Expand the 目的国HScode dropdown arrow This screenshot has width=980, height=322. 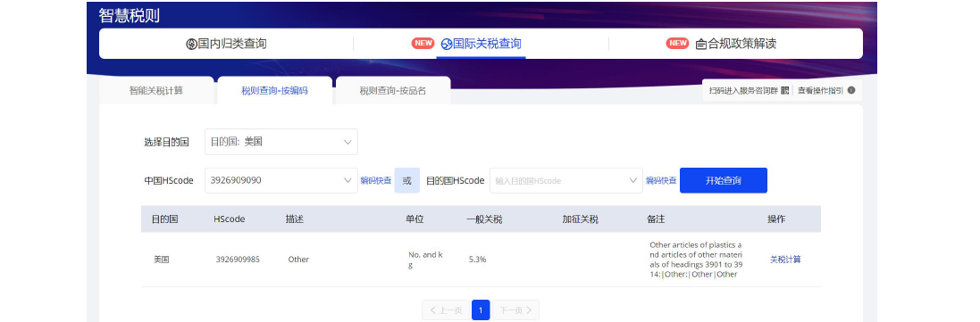pyautogui.click(x=632, y=180)
